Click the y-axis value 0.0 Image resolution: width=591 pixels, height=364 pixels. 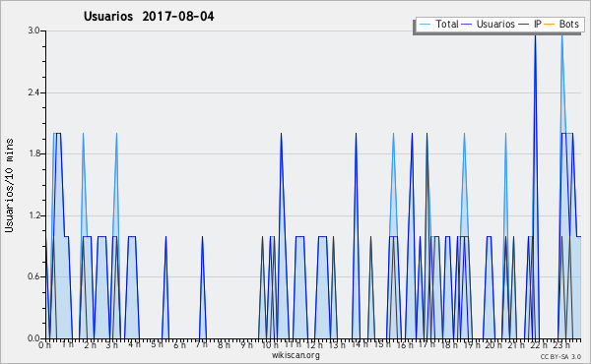(x=33, y=338)
